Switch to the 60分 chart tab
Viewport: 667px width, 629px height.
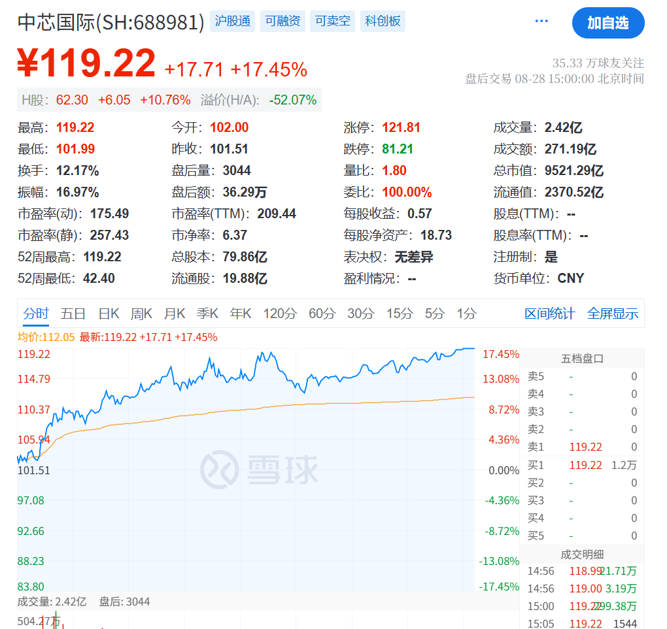tap(322, 314)
